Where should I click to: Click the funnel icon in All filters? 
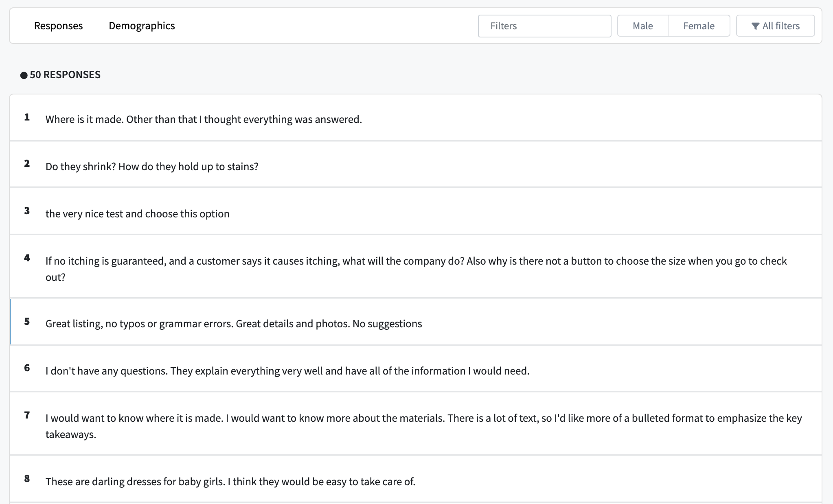pyautogui.click(x=755, y=26)
